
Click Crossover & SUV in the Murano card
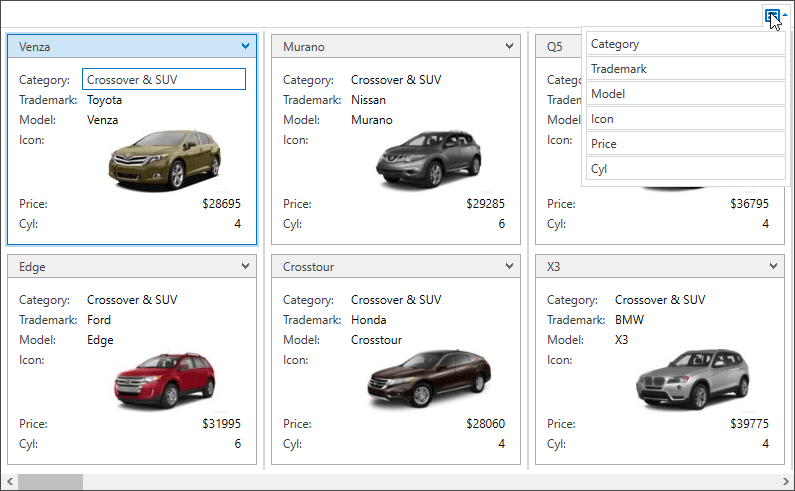pos(396,80)
